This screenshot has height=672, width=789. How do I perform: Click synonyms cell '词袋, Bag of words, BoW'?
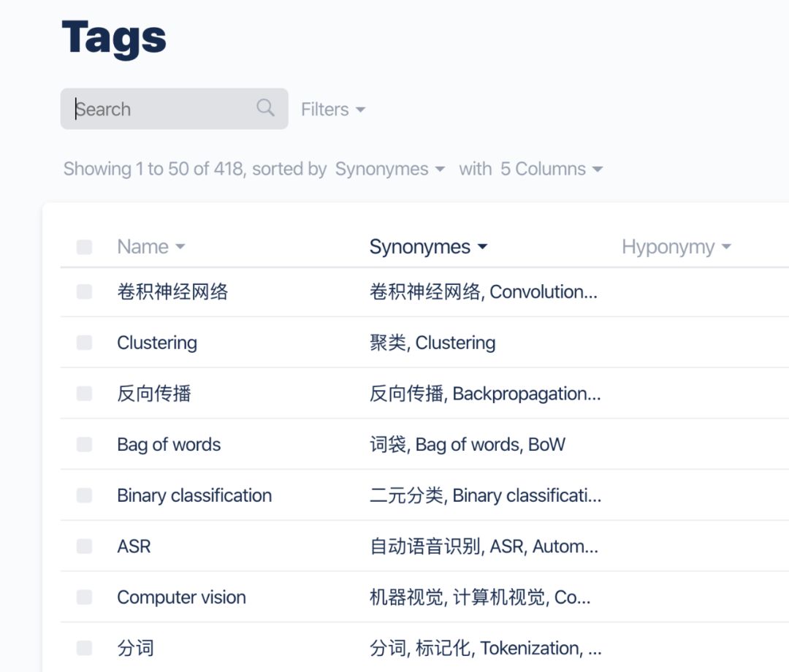pyautogui.click(x=468, y=445)
